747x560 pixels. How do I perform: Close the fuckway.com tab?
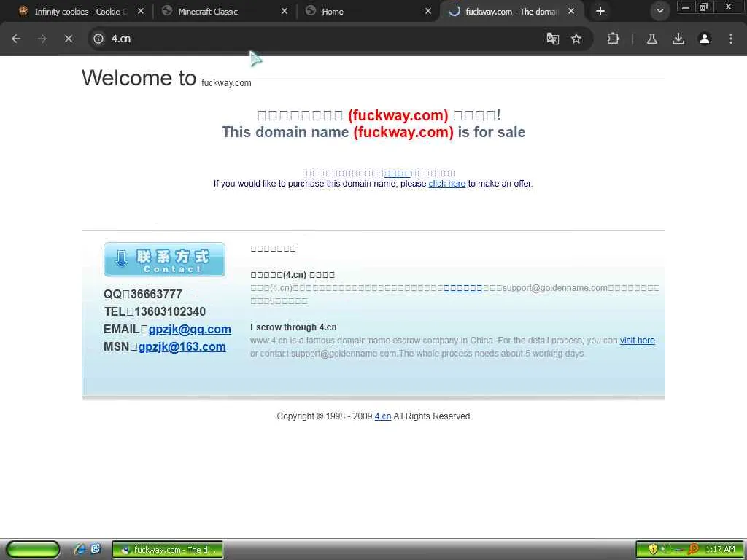click(571, 11)
